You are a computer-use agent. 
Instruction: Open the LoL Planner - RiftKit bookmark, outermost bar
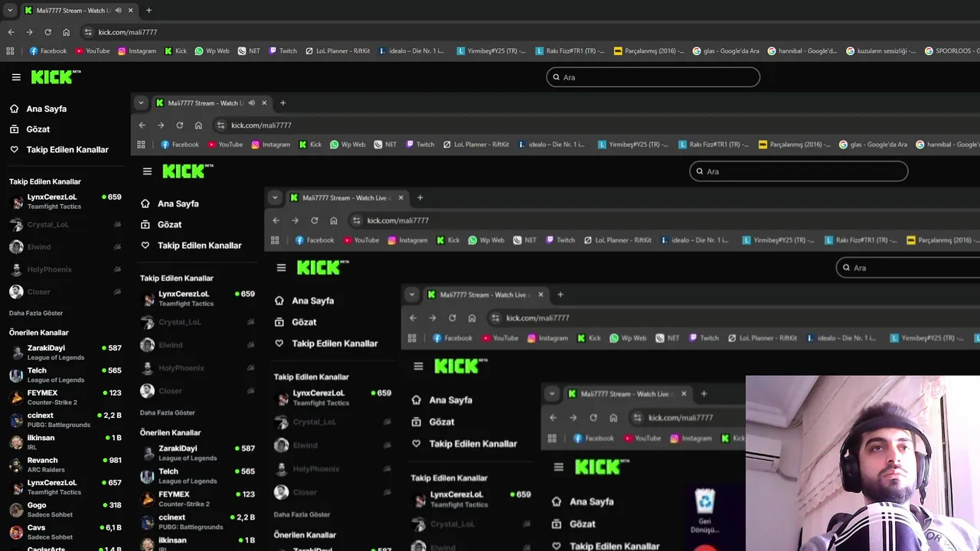tap(338, 51)
